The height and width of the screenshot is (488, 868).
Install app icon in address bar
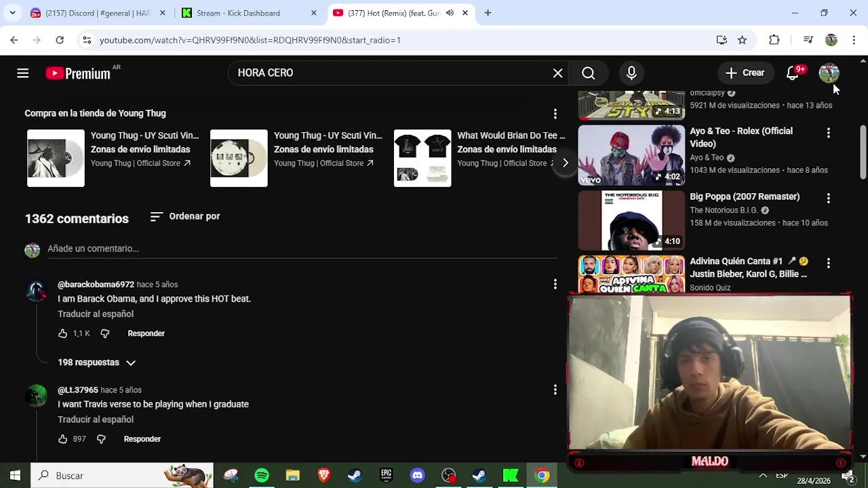[x=722, y=40]
